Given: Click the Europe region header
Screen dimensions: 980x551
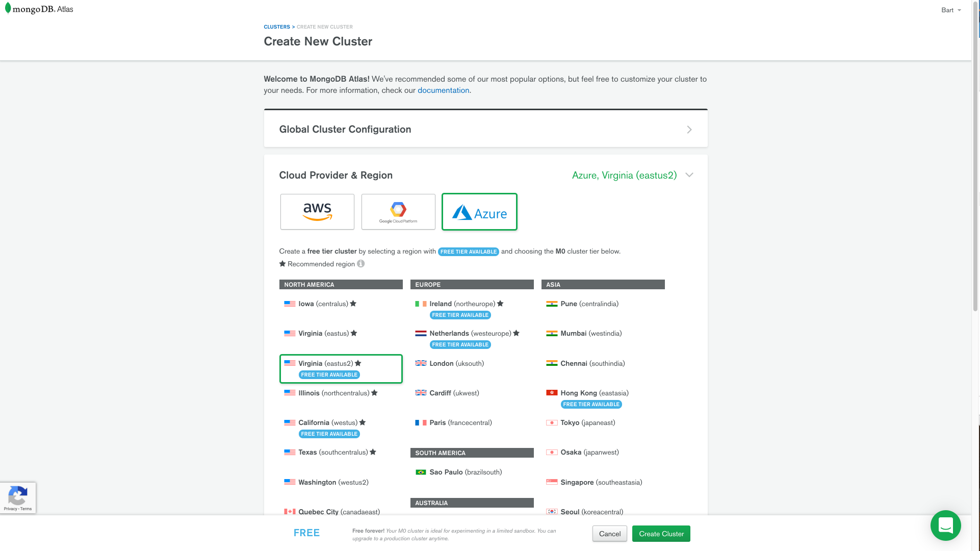Looking at the screenshot, I should click(x=472, y=285).
